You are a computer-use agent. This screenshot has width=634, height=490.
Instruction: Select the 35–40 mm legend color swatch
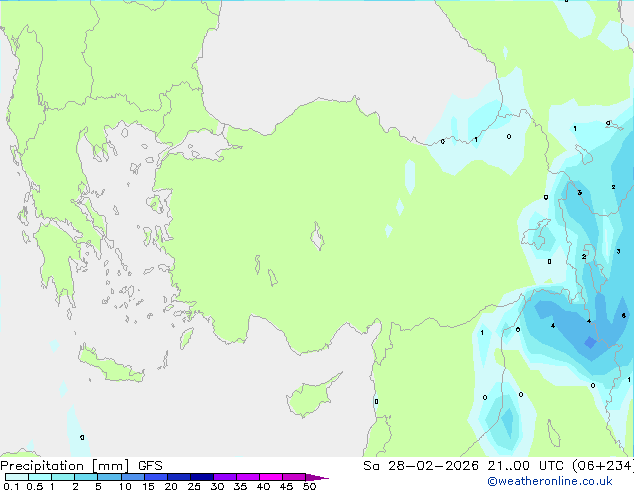(x=248, y=477)
